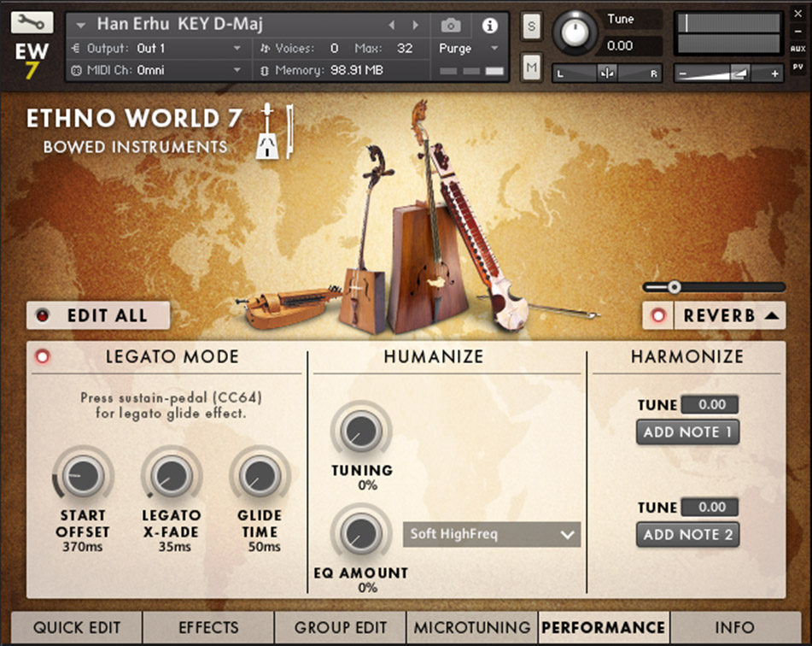812x646 pixels.
Task: Solo the instrument with the S button
Action: click(x=531, y=26)
